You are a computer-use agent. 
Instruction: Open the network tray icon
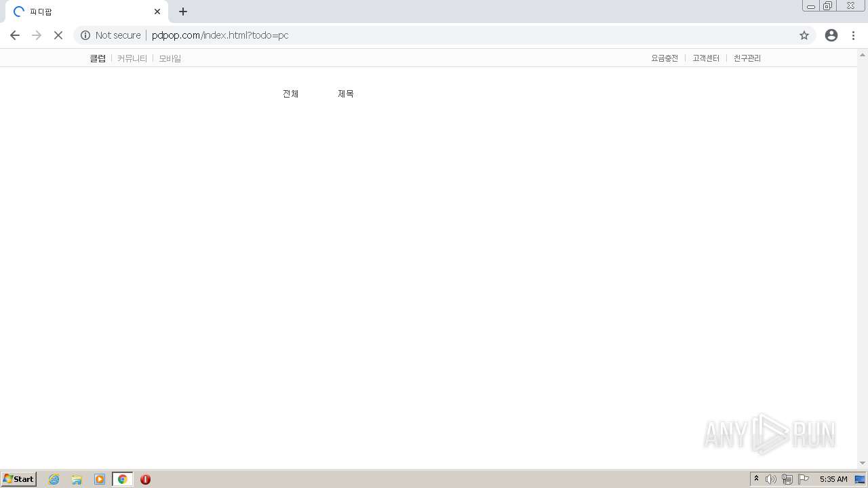click(787, 479)
